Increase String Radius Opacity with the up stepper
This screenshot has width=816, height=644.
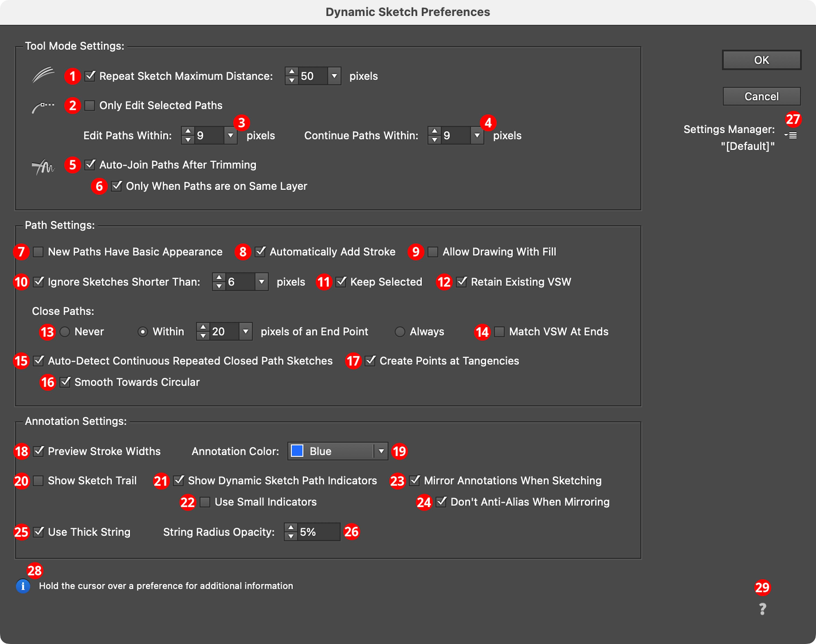(x=291, y=528)
